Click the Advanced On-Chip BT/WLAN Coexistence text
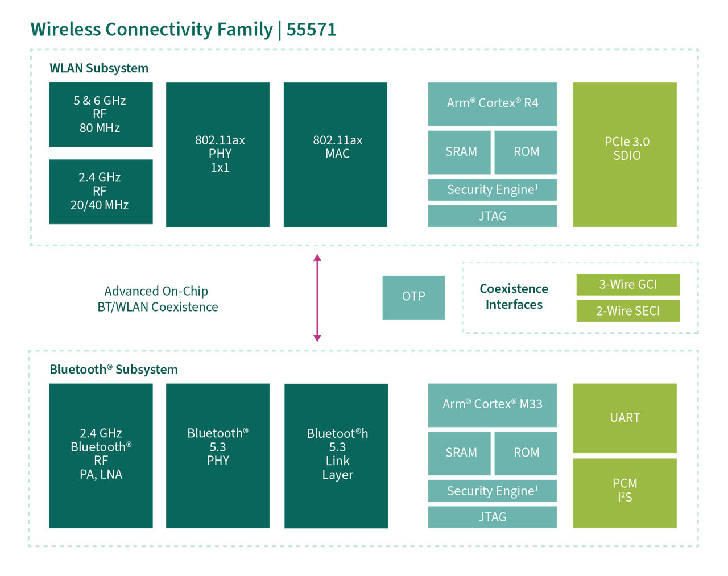This screenshot has width=728, height=576. point(158,299)
